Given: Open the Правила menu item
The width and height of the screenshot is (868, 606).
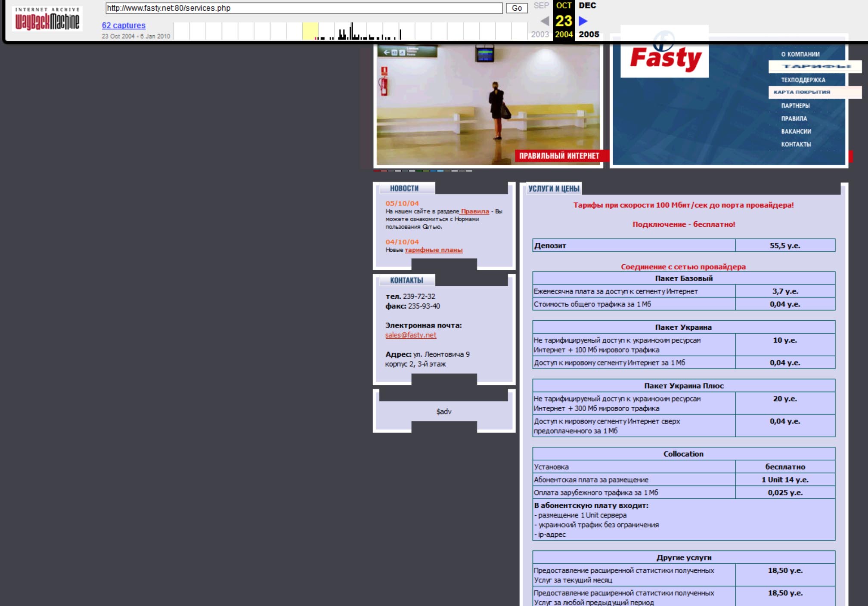Looking at the screenshot, I should pos(794,119).
